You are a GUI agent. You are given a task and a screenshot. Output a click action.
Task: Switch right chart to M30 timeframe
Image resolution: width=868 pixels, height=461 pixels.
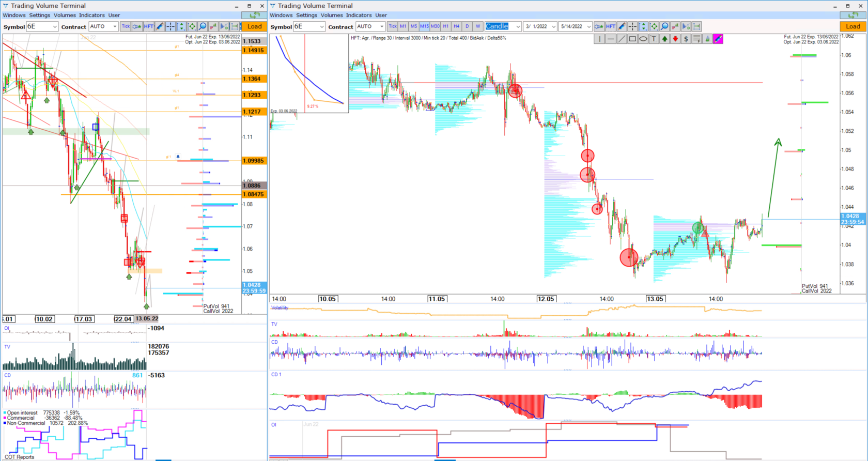coord(435,26)
